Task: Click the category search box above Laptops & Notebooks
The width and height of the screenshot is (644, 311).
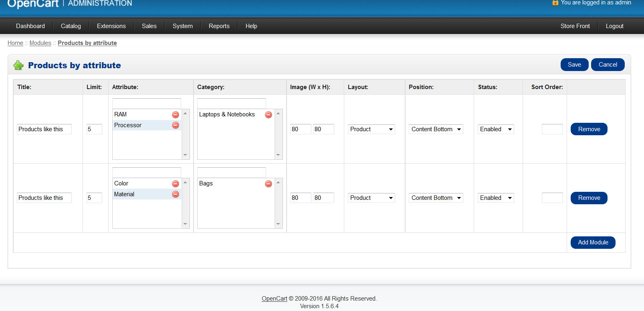Action: [232, 103]
